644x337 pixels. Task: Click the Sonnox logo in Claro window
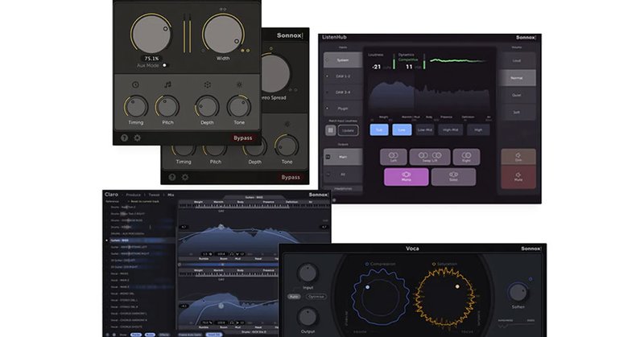click(318, 195)
